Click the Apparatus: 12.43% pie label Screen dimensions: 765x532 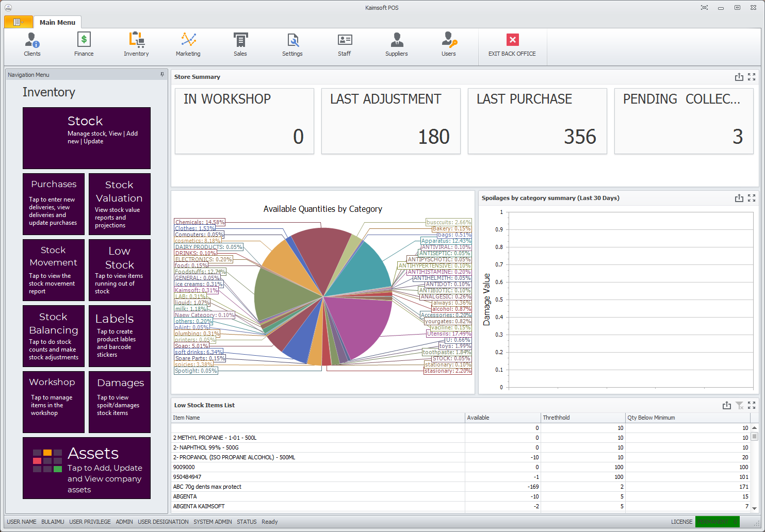pyautogui.click(x=446, y=241)
